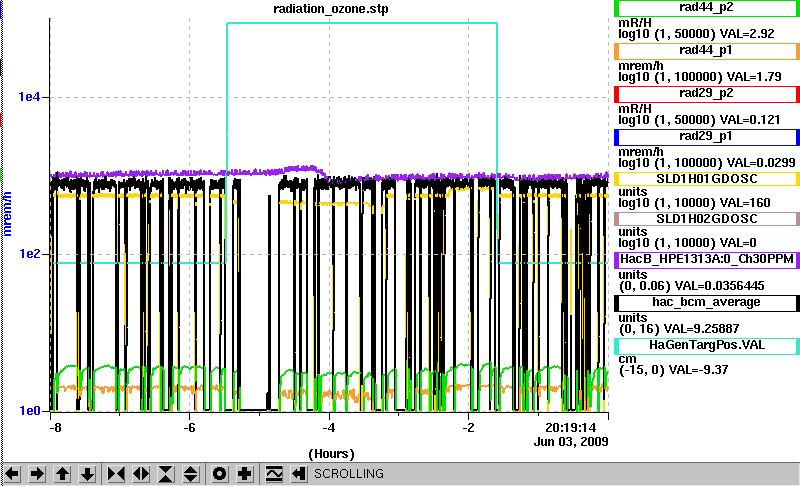Image resolution: width=800 pixels, height=486 pixels.
Task: Click the horizontal zoom-in bowtie icon
Action: point(116,474)
